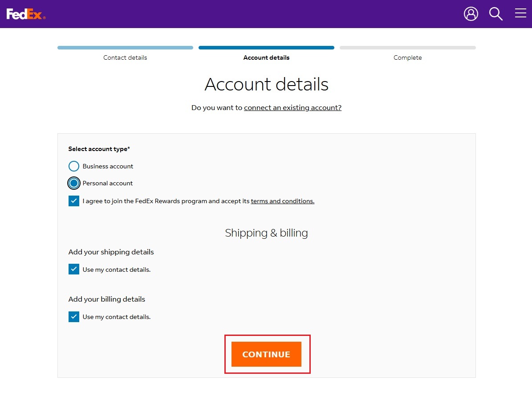The width and height of the screenshot is (532, 409).
Task: Click the light blue Contact details progress bar
Action: click(125, 48)
